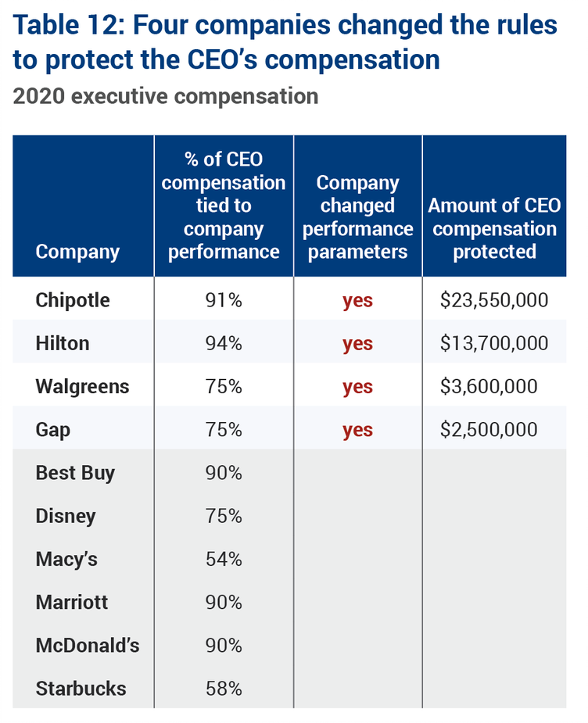The width and height of the screenshot is (588, 723).
Task: Click Starbucks' 58% performance value
Action: (x=224, y=689)
